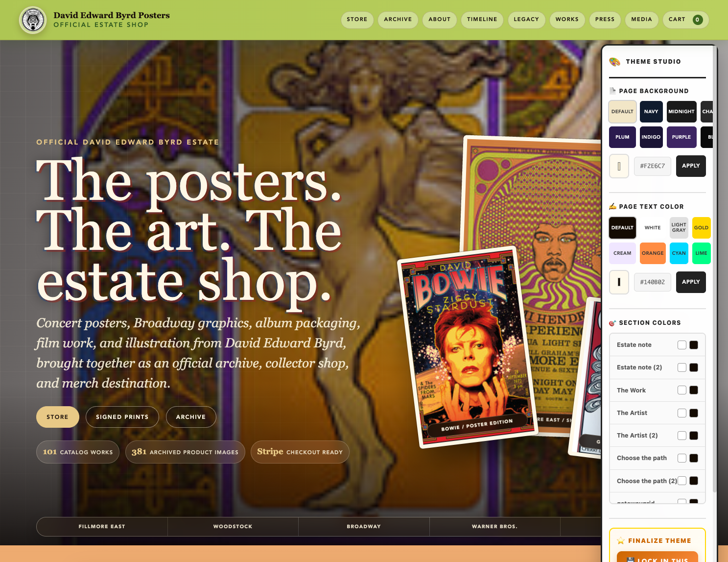The width and height of the screenshot is (728, 562).
Task: Click the Section Colors target icon
Action: tap(612, 323)
